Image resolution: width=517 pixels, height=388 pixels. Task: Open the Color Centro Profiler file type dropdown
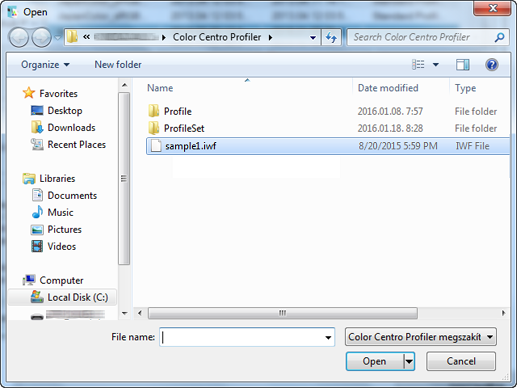pos(421,337)
